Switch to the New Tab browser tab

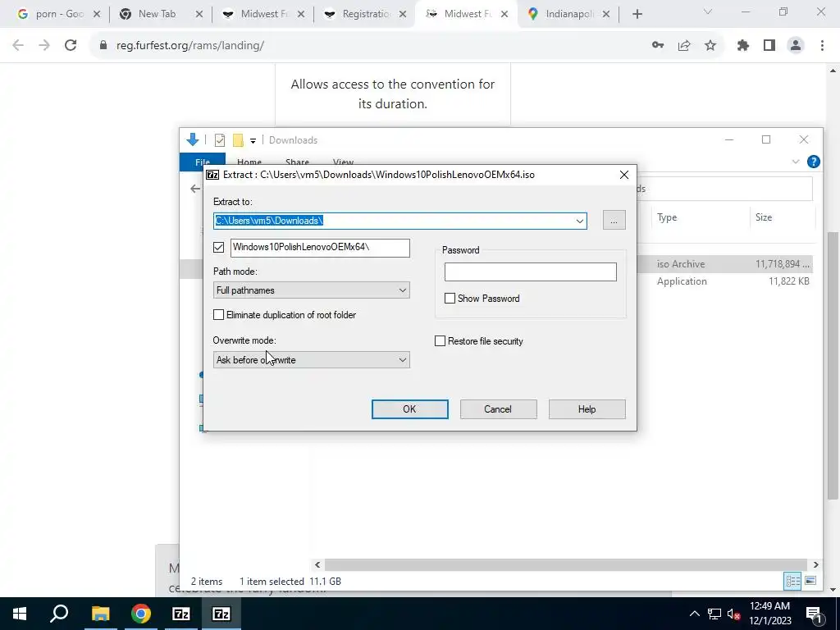[x=157, y=15]
